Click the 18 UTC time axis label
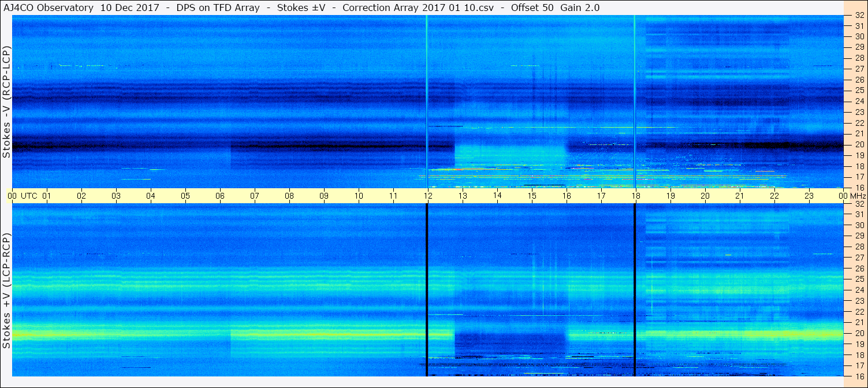The height and width of the screenshot is (388, 868). (636, 196)
